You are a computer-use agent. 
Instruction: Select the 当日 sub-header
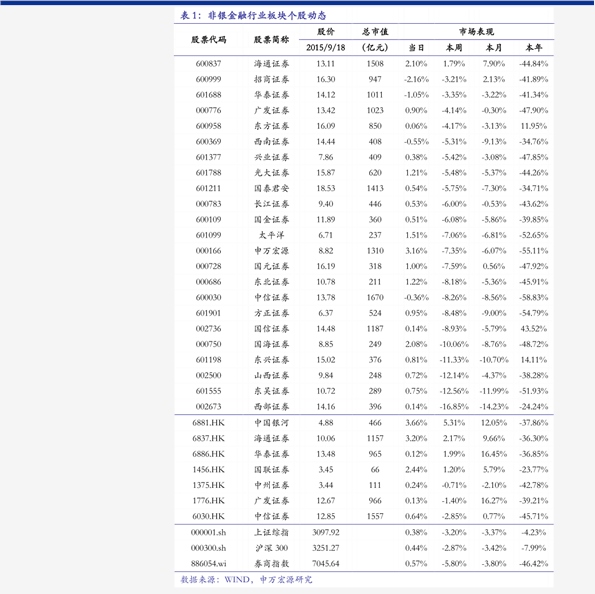[x=416, y=47]
